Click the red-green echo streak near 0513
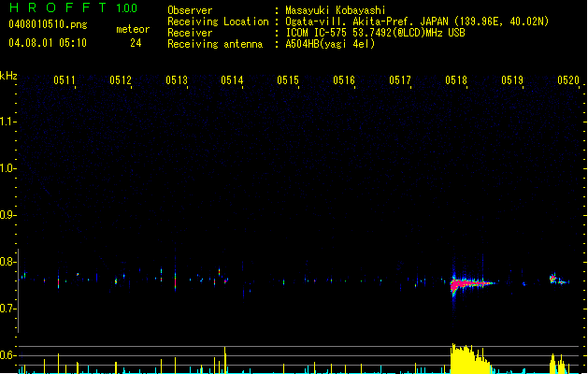Image resolution: width=588 pixels, height=374 pixels. click(x=175, y=280)
